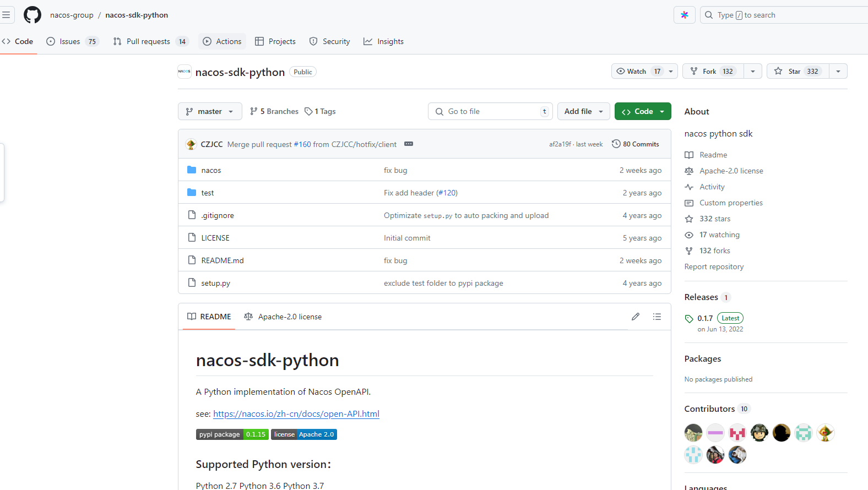Open the 'Initial commit' message link
868x490 pixels.
pyautogui.click(x=407, y=238)
